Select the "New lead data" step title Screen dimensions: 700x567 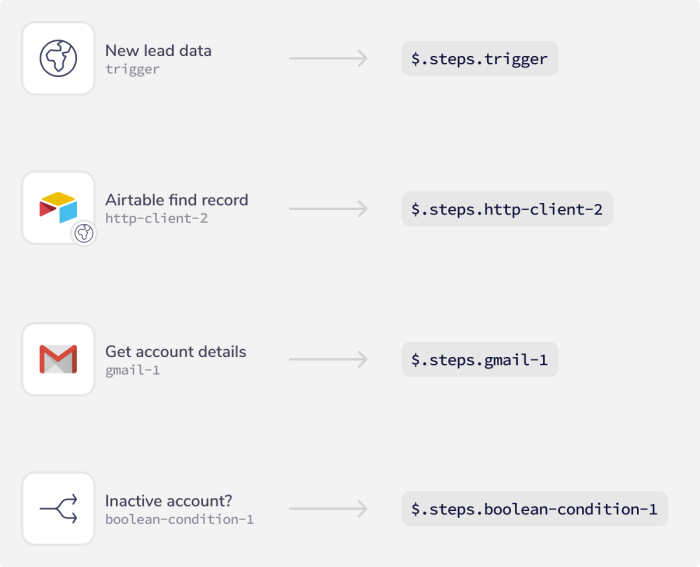pyautogui.click(x=158, y=50)
